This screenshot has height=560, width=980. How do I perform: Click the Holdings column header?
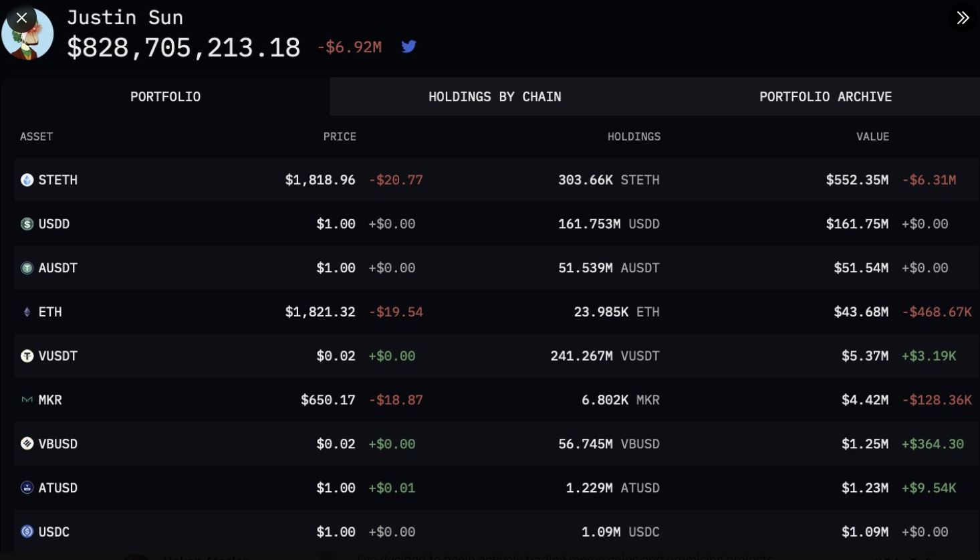(x=634, y=136)
